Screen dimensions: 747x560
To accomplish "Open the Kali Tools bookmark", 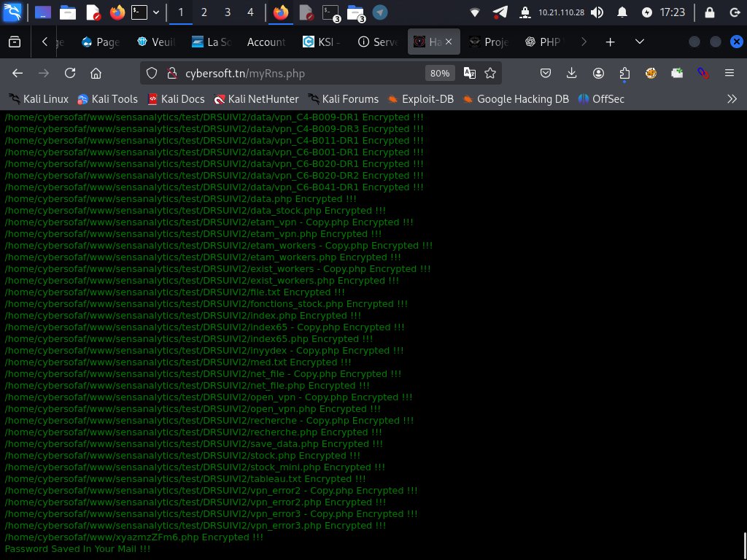I will pyautogui.click(x=108, y=99).
